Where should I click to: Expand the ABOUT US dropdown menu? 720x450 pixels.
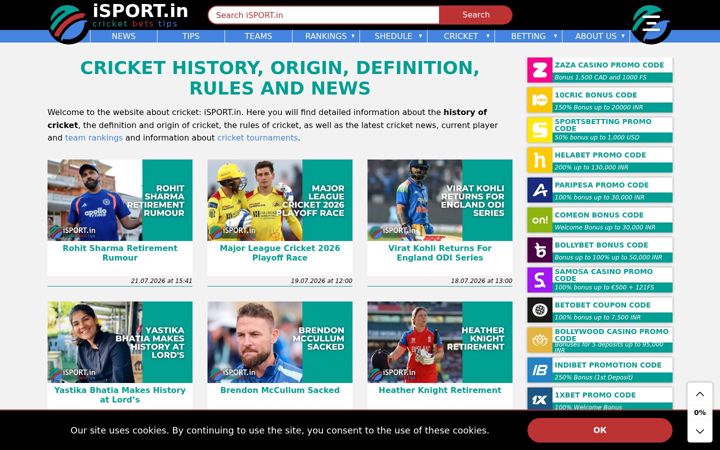click(x=596, y=36)
